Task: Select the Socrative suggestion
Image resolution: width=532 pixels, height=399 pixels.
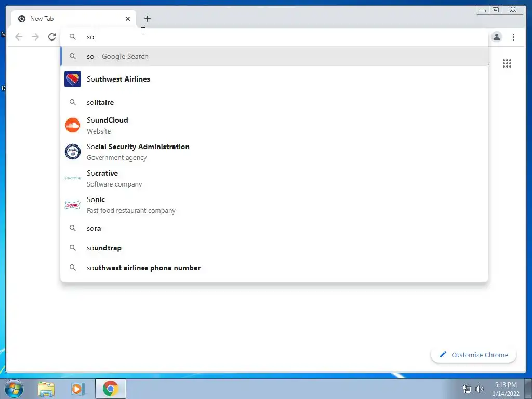Action: tap(274, 178)
